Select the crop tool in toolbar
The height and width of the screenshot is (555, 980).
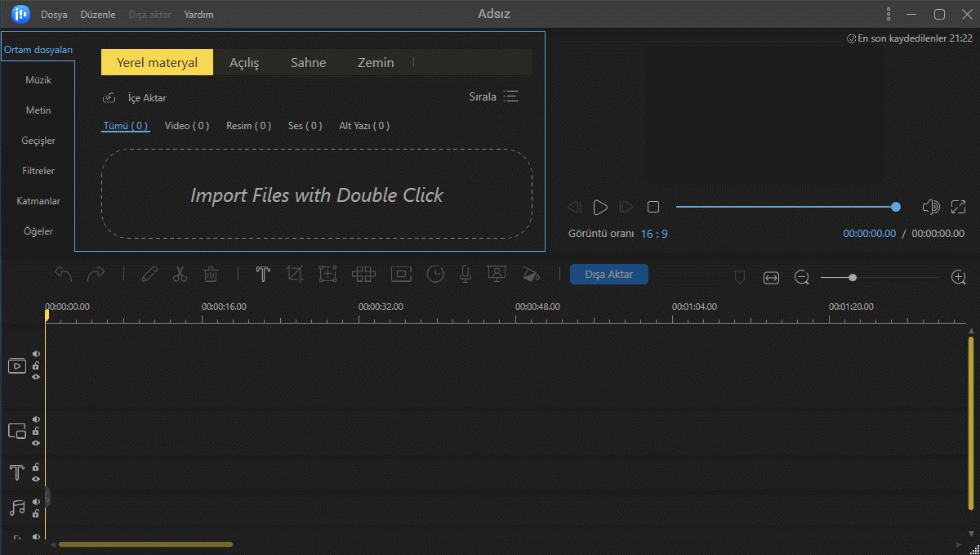pyautogui.click(x=295, y=275)
